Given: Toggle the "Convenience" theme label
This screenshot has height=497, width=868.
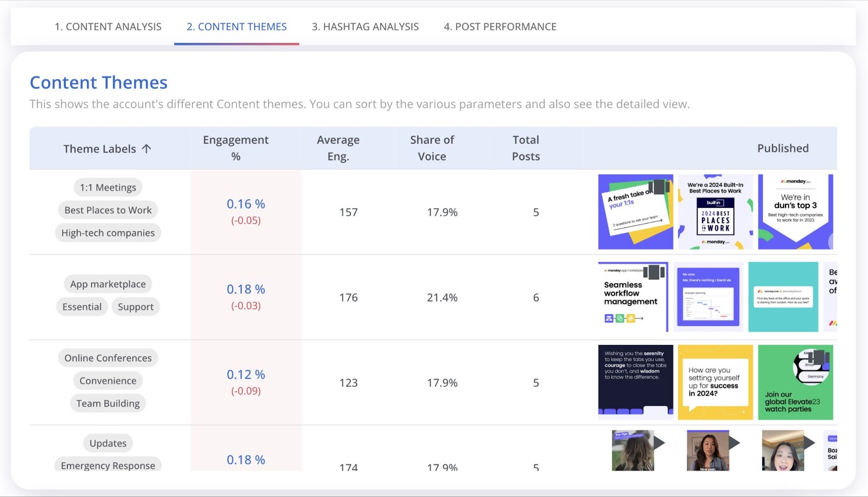Looking at the screenshot, I should (x=107, y=380).
